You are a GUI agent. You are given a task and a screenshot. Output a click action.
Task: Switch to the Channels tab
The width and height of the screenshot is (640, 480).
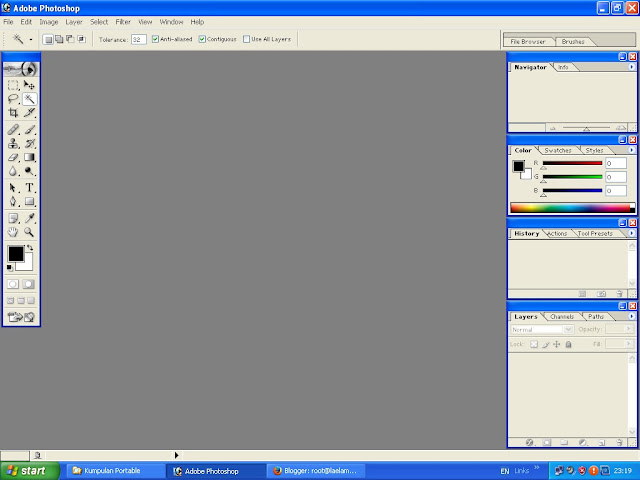[562, 317]
